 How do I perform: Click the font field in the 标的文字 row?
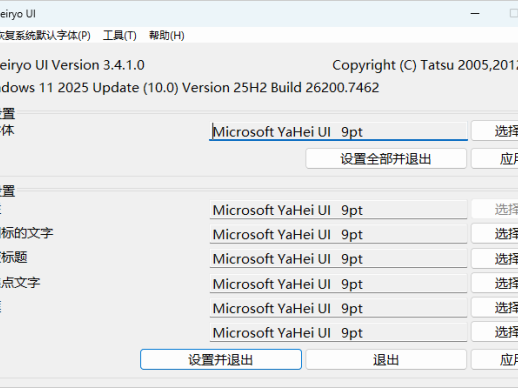click(x=338, y=234)
